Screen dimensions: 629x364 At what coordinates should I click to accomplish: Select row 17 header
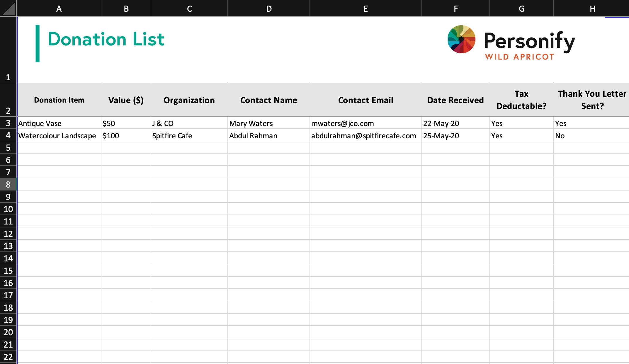click(8, 295)
